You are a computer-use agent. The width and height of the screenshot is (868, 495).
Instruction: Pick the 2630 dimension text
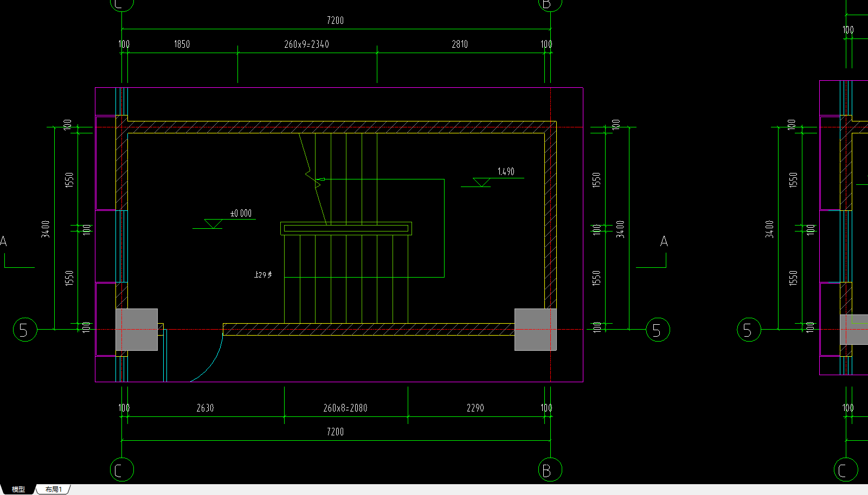[205, 408]
